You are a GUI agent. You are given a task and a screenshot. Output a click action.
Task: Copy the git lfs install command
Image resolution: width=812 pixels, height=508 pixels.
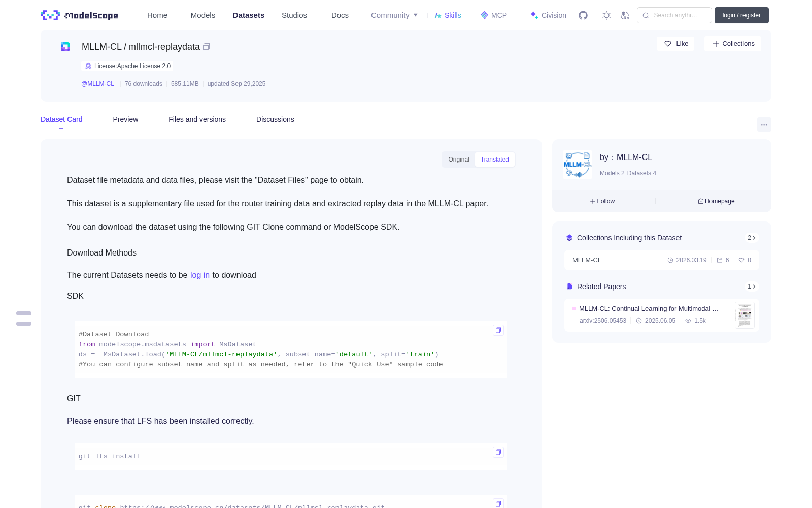coord(498,452)
